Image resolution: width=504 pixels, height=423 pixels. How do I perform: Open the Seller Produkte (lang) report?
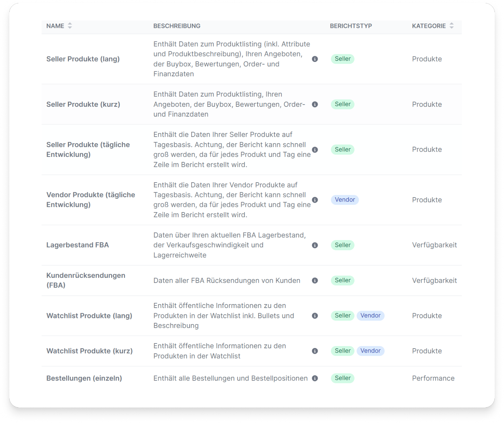point(83,59)
